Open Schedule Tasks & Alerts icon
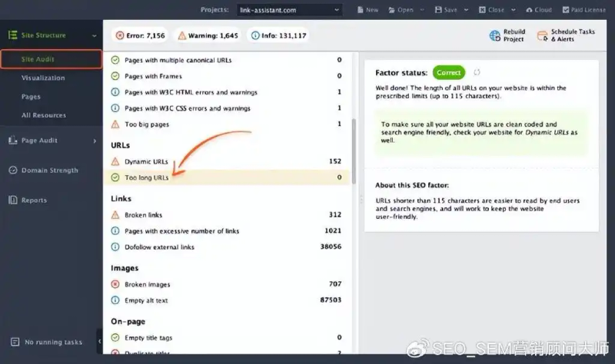The width and height of the screenshot is (615, 364). [543, 36]
